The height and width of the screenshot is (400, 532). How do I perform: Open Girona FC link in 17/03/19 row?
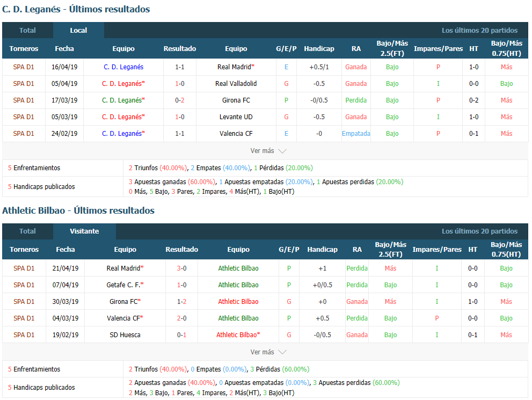point(236,100)
